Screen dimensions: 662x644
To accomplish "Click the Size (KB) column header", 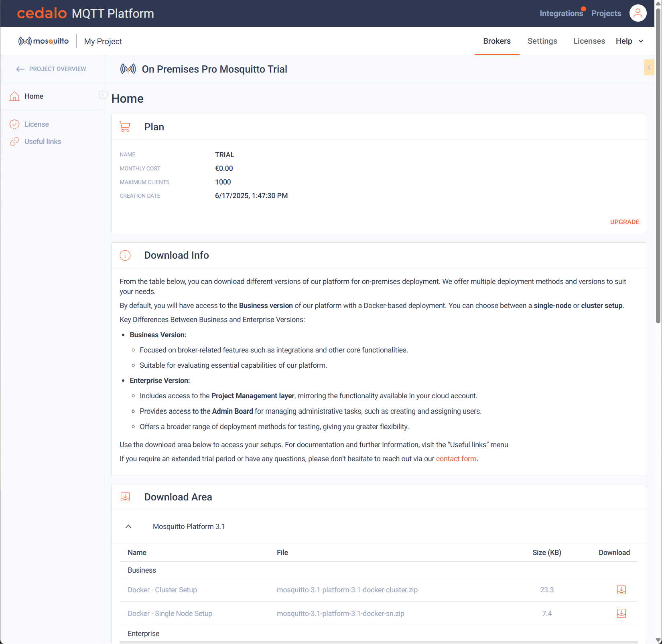I will tap(546, 553).
